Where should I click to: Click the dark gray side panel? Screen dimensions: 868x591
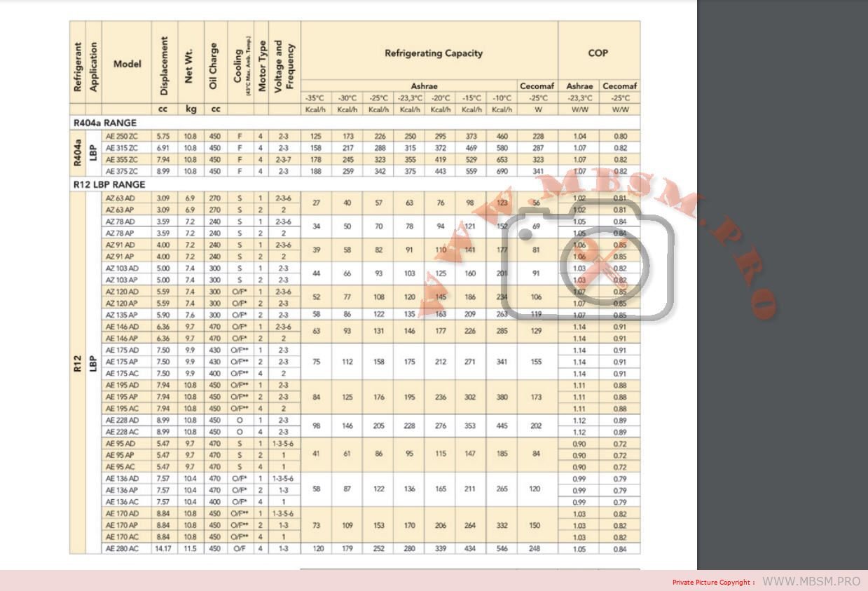click(x=782, y=280)
